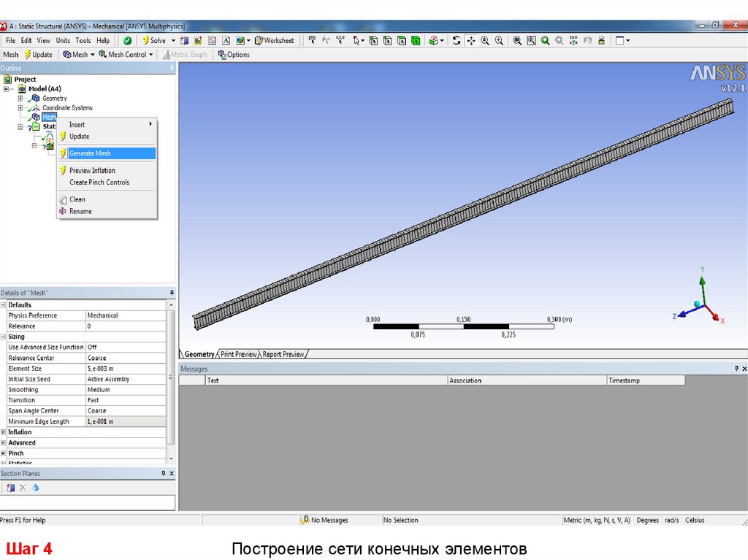Click the Options button
This screenshot has height=560, width=748.
click(x=234, y=55)
